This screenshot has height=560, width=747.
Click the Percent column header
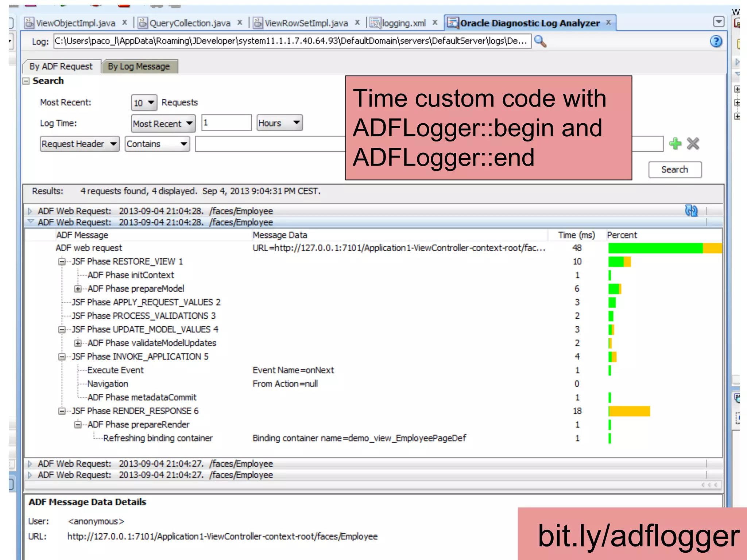(622, 235)
